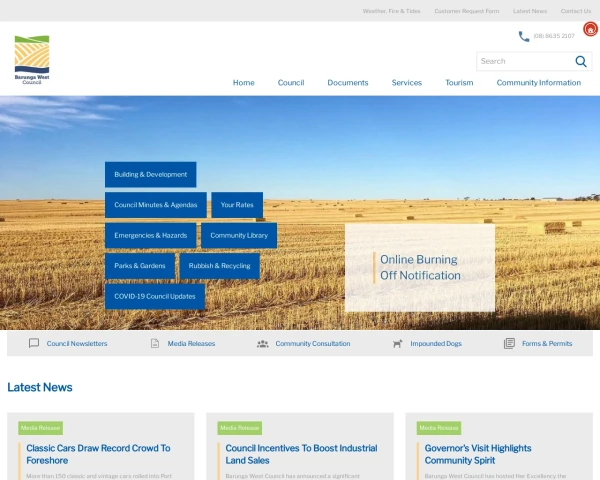Open Classic Cars Draw Record Crowd article
The width and height of the screenshot is (600, 480).
[98, 454]
